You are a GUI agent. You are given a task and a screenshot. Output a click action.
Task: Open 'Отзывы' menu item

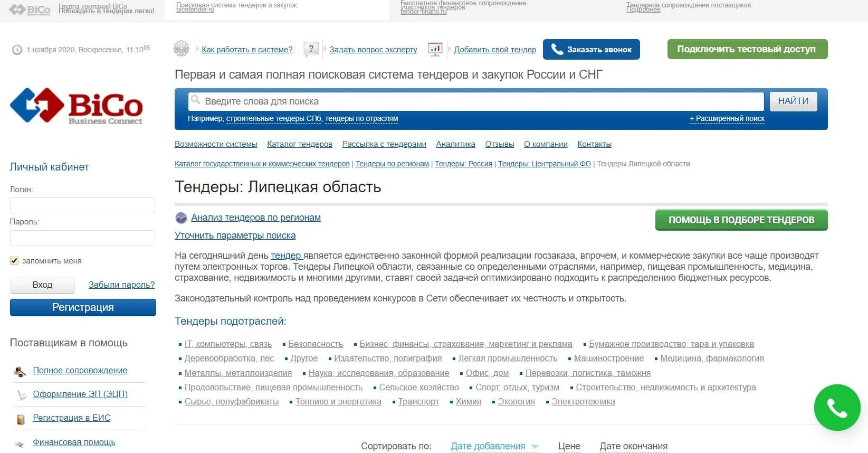(499, 144)
